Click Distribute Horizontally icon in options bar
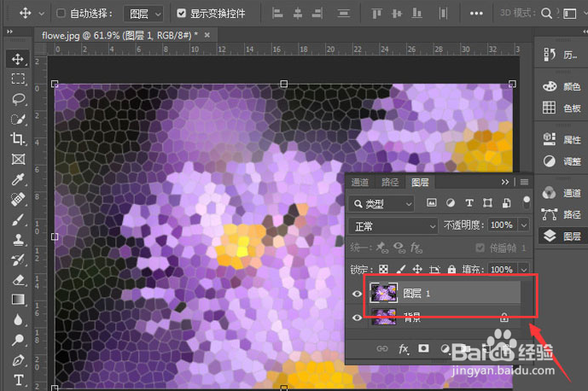Screen dimensions: 588x391 [443, 14]
